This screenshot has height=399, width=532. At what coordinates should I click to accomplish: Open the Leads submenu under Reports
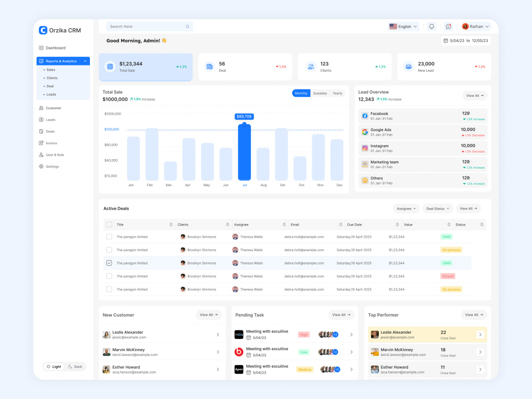point(51,95)
